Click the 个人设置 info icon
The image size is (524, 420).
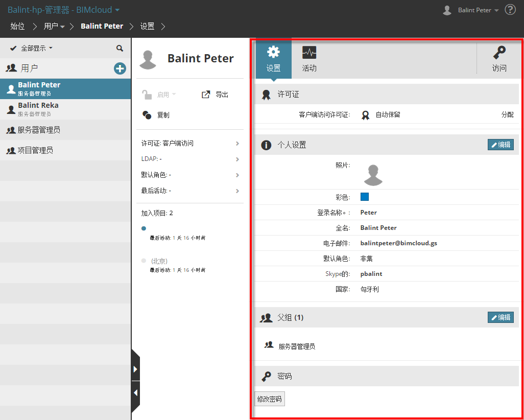pos(266,145)
